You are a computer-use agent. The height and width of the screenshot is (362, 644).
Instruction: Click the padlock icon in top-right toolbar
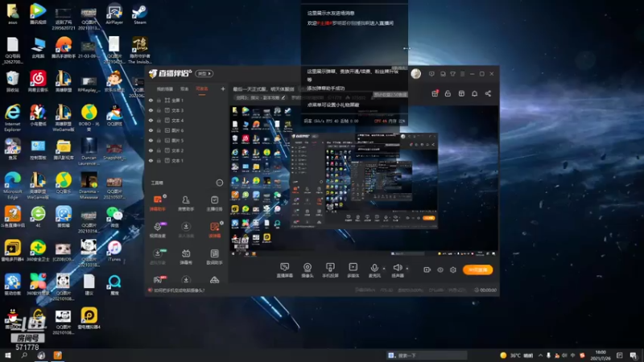(448, 93)
